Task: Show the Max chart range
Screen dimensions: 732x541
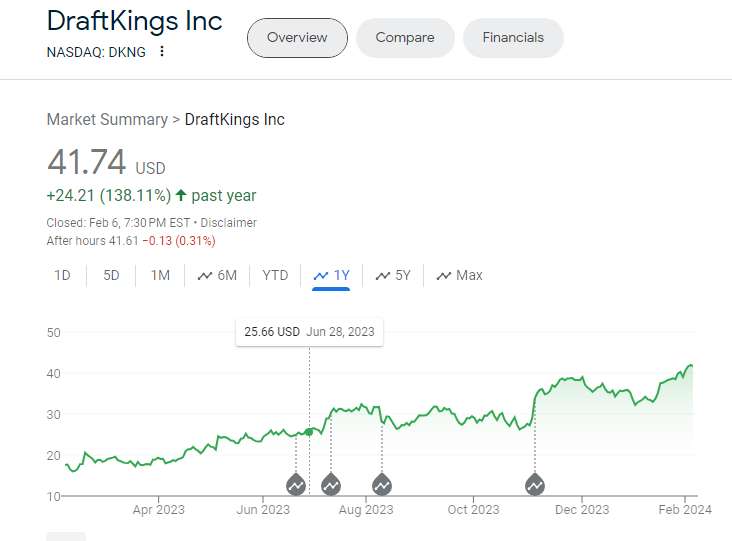Action: 460,275
